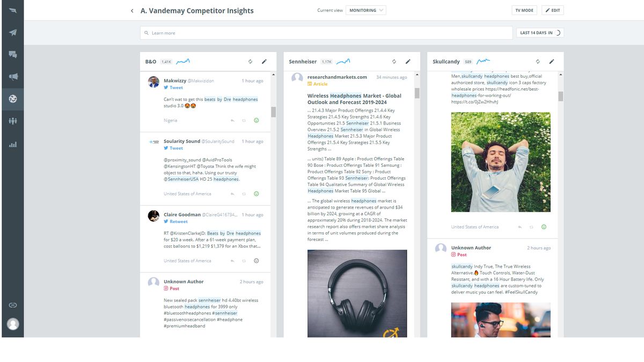Open the LAST 14 DAYS IN date filter
This screenshot has width=644, height=362.
pos(540,33)
